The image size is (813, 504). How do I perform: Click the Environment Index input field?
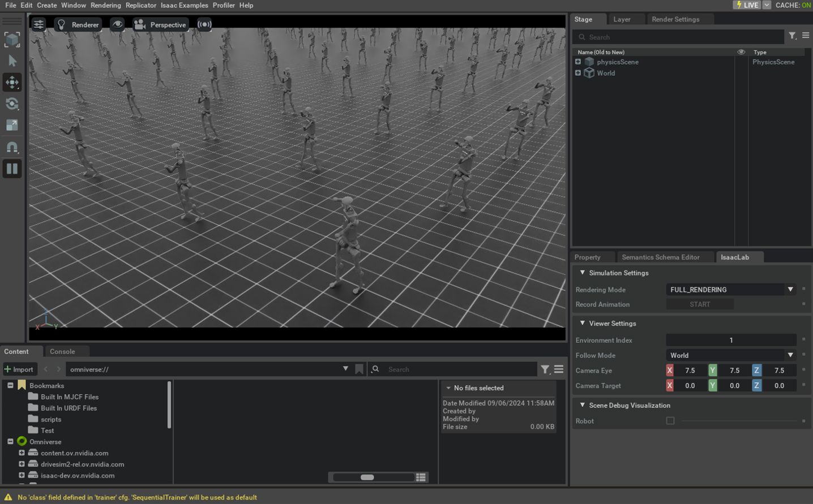730,340
